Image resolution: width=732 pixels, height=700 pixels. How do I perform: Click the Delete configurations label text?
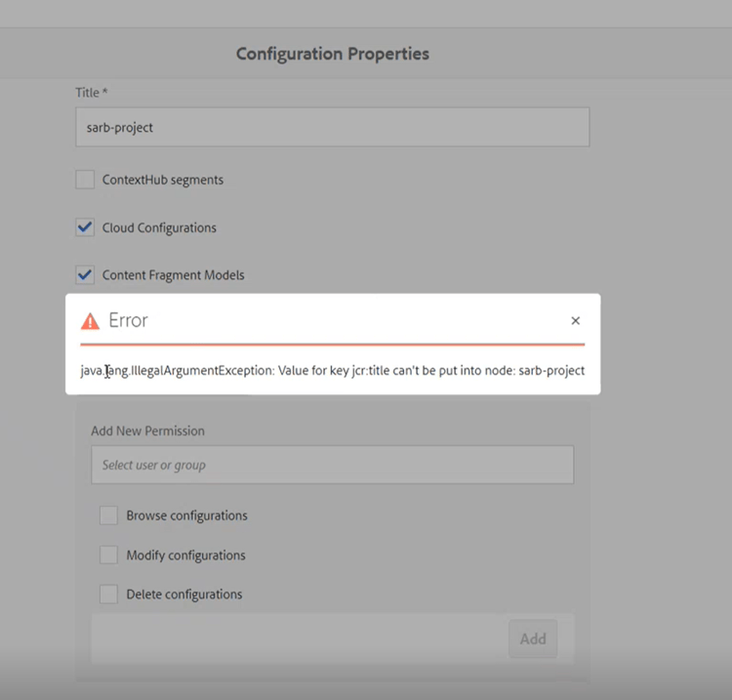pos(184,595)
